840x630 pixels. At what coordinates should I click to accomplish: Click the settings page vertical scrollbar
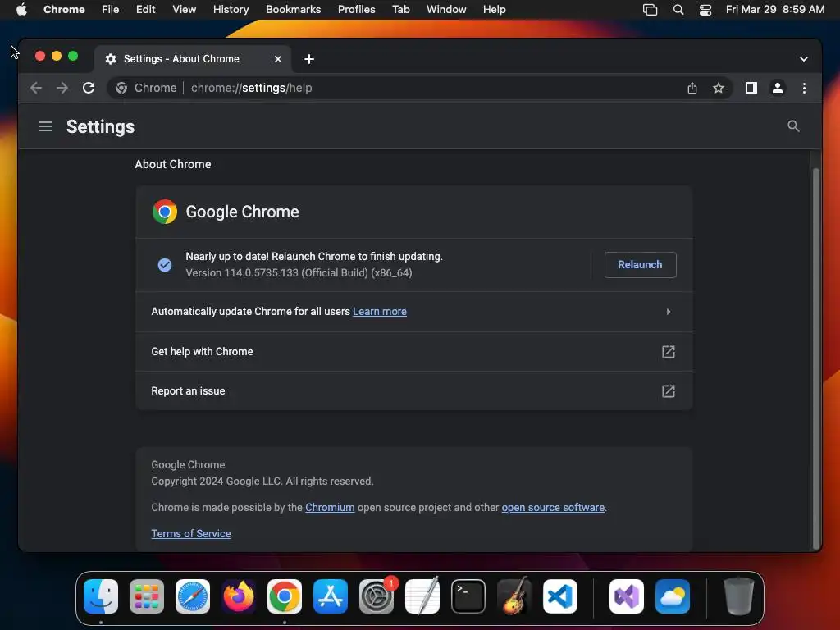pos(815,358)
